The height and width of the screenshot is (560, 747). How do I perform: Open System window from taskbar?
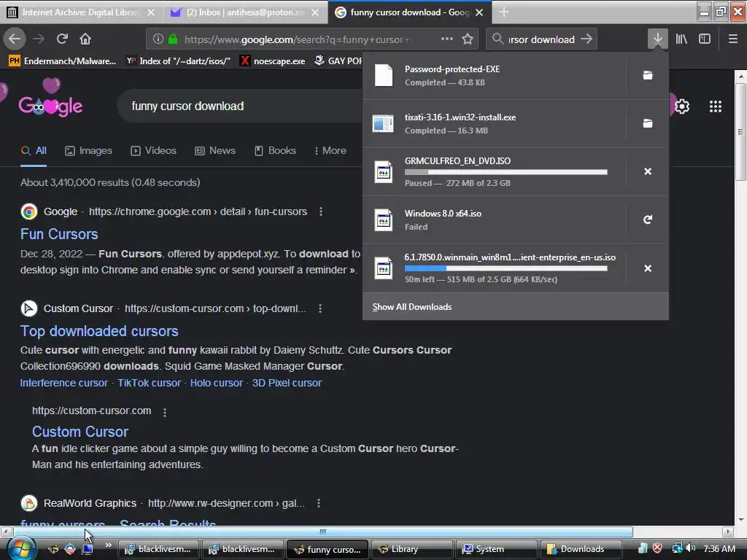pyautogui.click(x=497, y=549)
